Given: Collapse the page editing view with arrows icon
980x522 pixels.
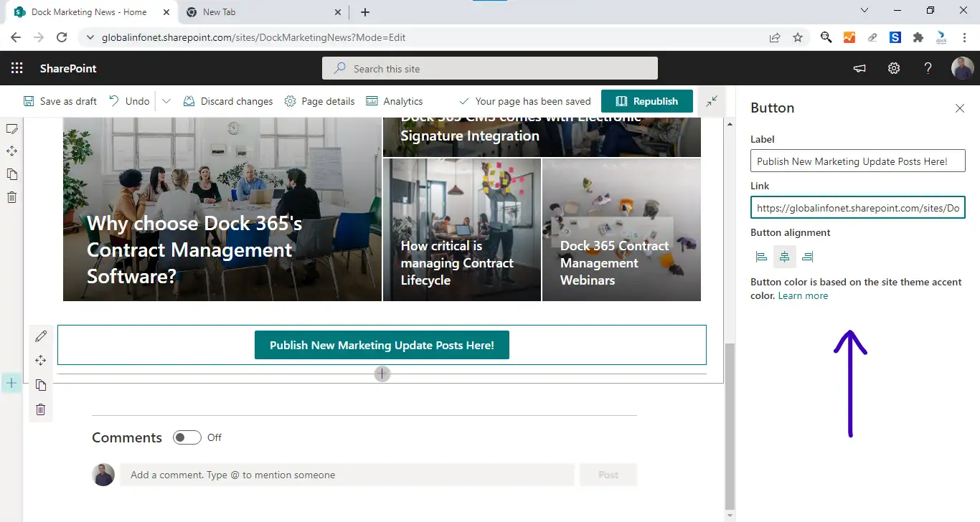Looking at the screenshot, I should pyautogui.click(x=712, y=101).
